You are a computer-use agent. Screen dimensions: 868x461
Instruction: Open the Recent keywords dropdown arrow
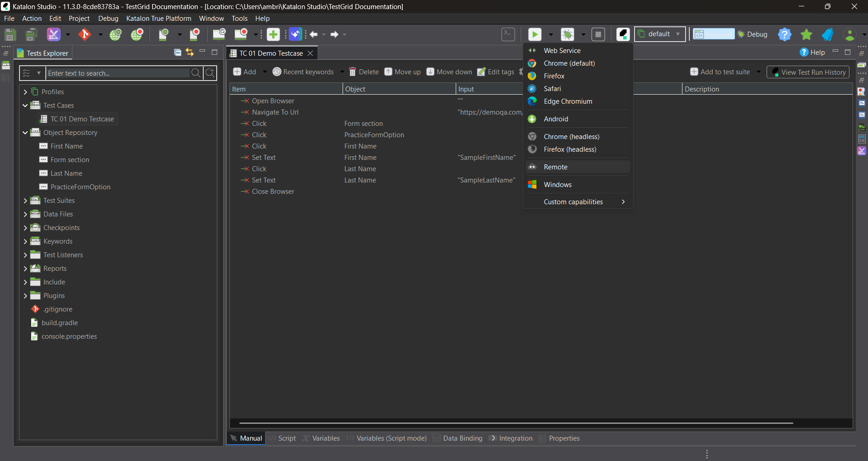[x=342, y=72]
